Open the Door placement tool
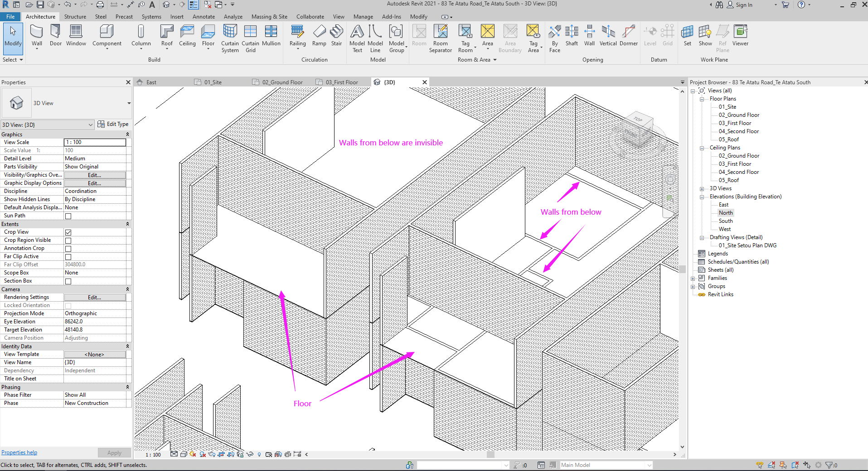 click(x=55, y=36)
